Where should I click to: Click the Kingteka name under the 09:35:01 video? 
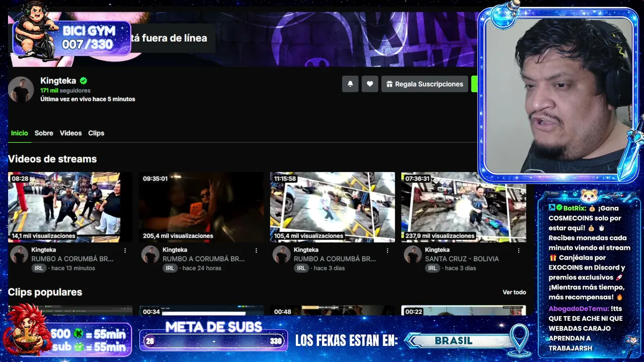pos(175,250)
